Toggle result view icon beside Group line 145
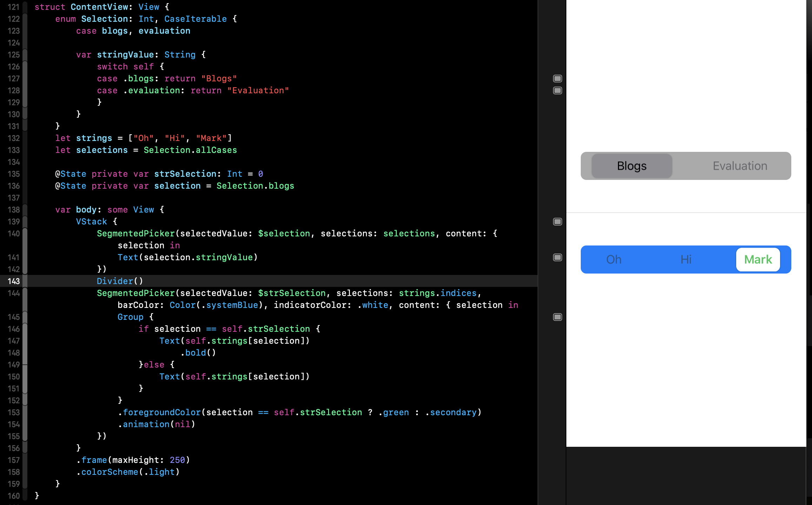The image size is (812, 505). [557, 317]
